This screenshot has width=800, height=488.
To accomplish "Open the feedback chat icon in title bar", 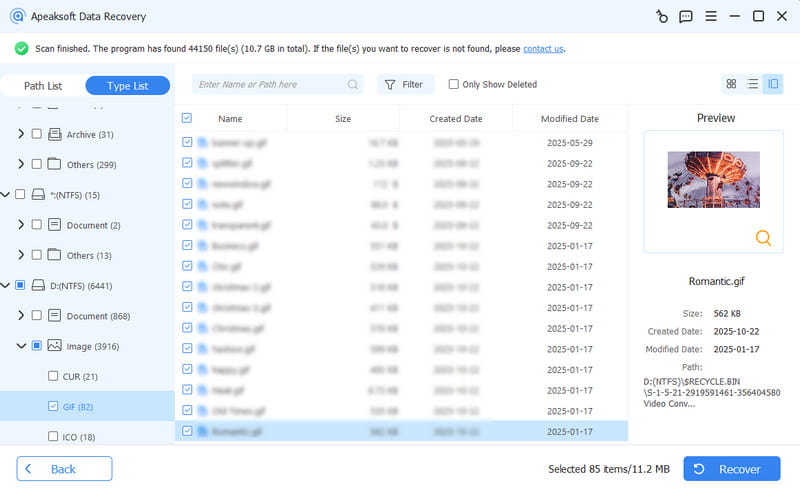I will pos(686,16).
